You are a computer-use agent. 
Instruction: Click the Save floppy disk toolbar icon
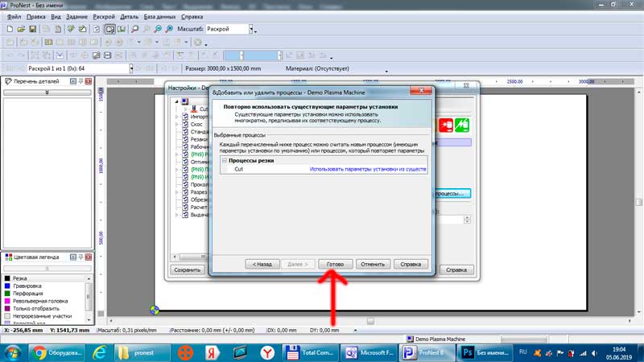pos(32,29)
